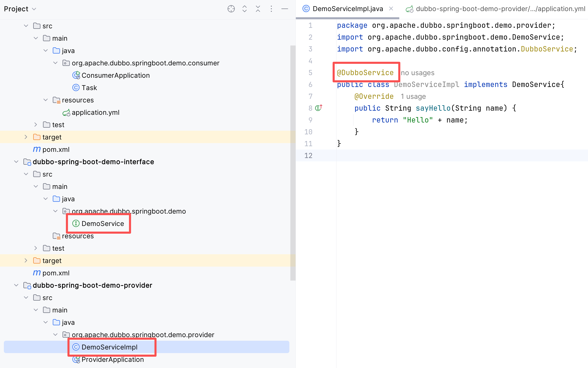Click the '1 usage' hint beside @Override

(413, 97)
